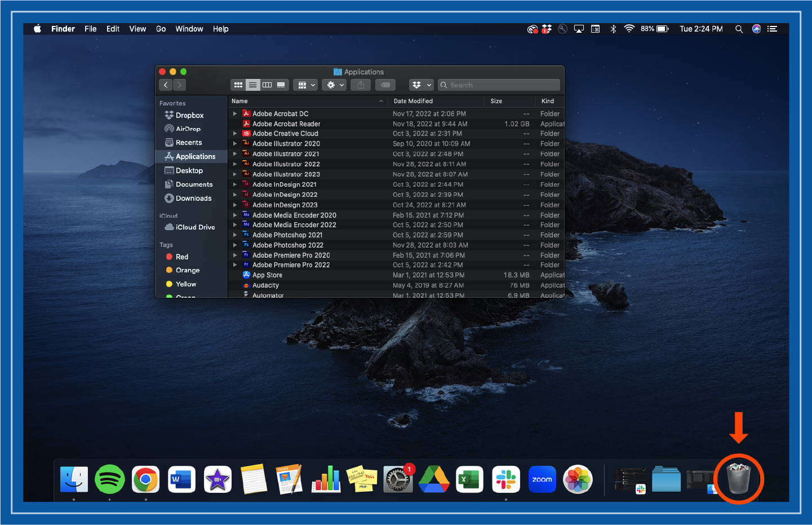Open Numbers bar chart icon in Dock

tap(326, 479)
